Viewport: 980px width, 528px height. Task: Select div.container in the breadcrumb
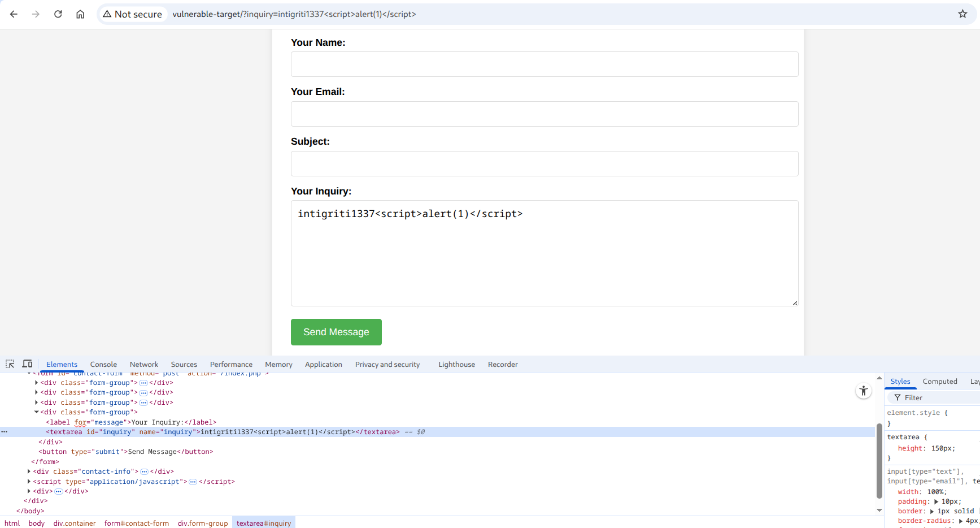75,523
